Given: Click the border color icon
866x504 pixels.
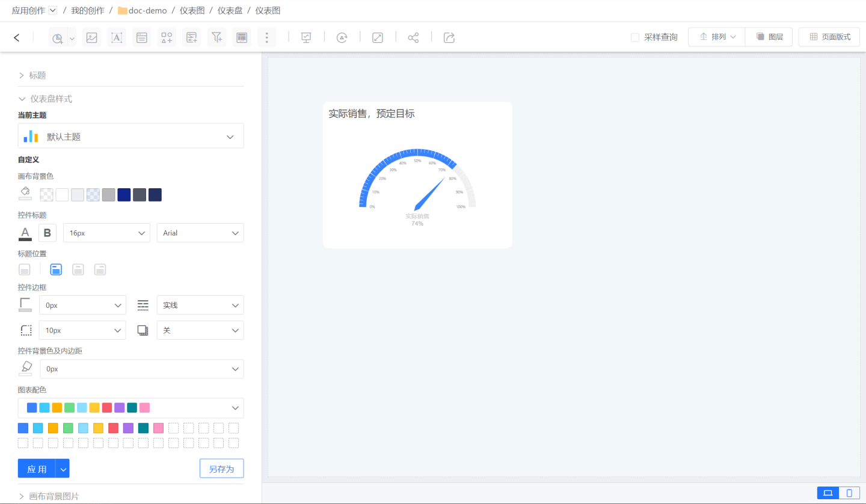Looking at the screenshot, I should (25, 305).
